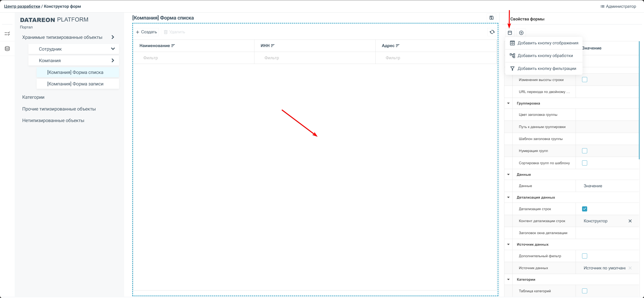Image resolution: width=644 pixels, height=298 pixels.
Task: Expand the Сотрудник tree node
Action: (113, 49)
